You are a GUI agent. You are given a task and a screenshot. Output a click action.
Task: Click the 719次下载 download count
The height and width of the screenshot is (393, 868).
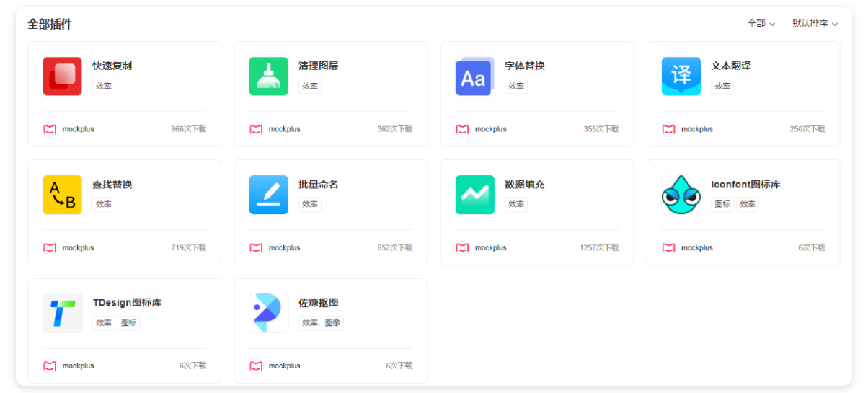(188, 247)
